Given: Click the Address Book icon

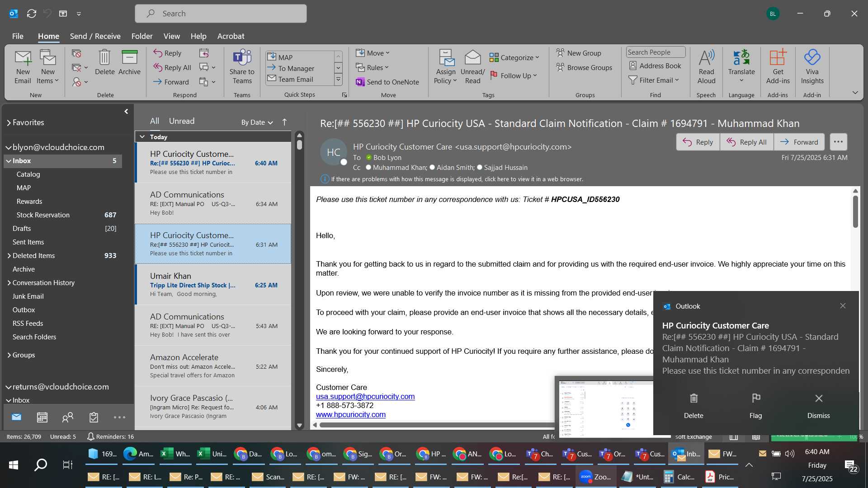Looking at the screenshot, I should 655,66.
